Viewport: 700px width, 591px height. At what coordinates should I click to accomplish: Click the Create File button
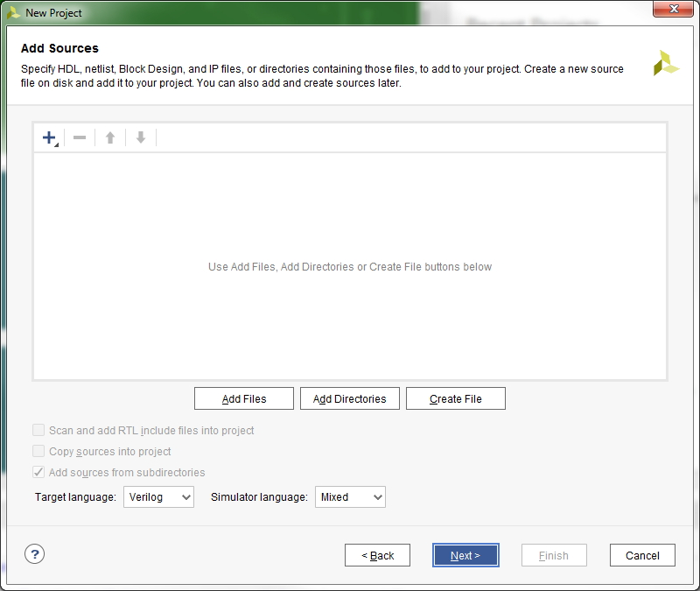455,398
